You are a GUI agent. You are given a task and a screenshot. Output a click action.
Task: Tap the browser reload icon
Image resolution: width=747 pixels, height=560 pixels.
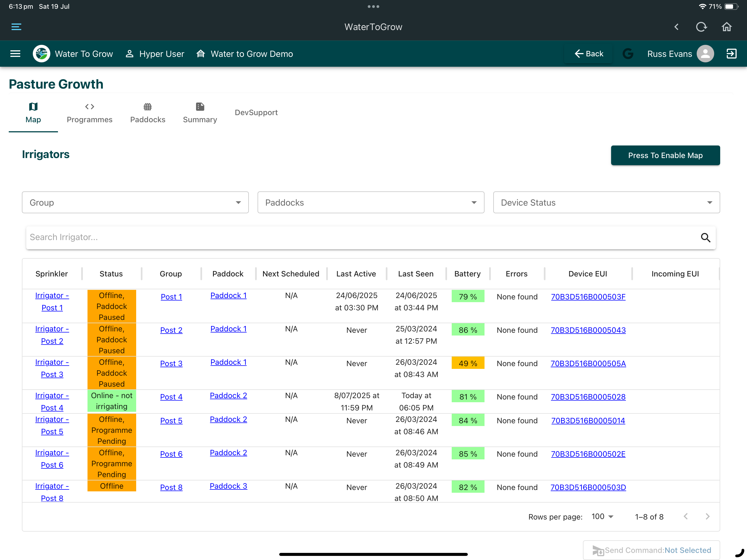tap(701, 27)
